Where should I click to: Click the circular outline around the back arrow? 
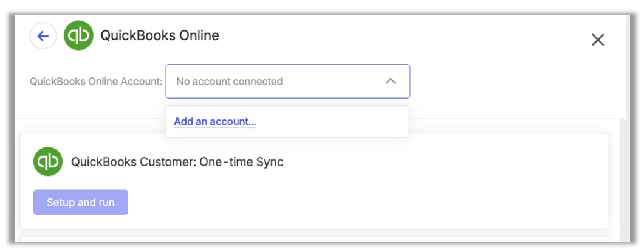43,36
